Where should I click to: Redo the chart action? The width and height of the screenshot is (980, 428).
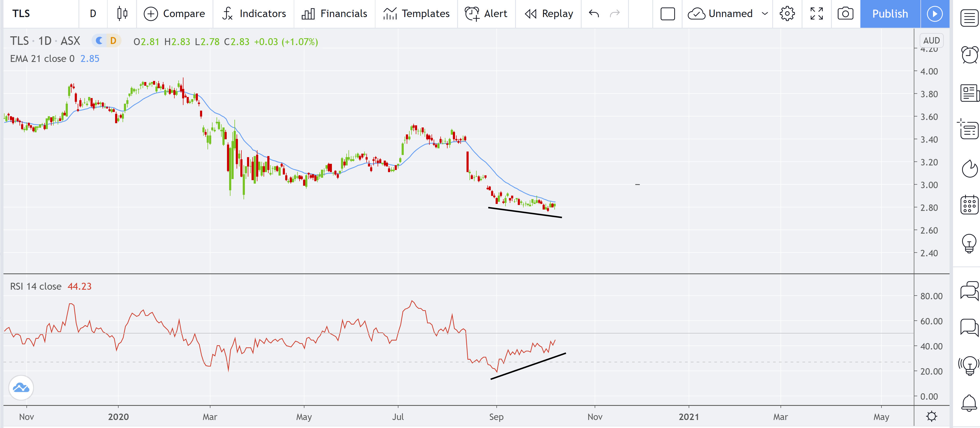click(x=615, y=14)
